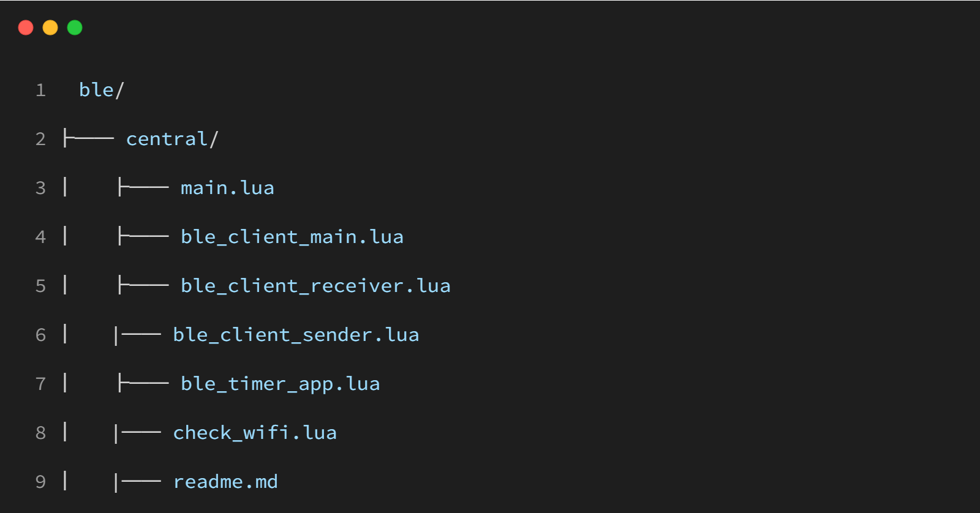Click the red close window dot
Viewport: 980px width, 513px height.
pyautogui.click(x=26, y=28)
